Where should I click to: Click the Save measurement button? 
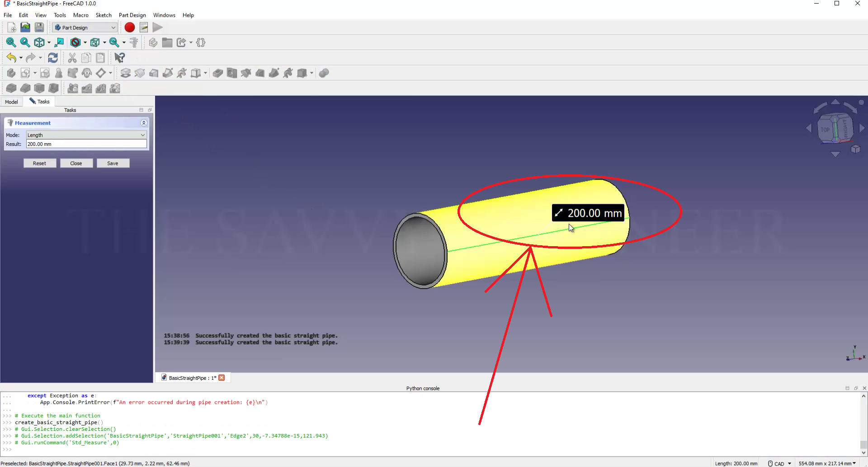[113, 163]
